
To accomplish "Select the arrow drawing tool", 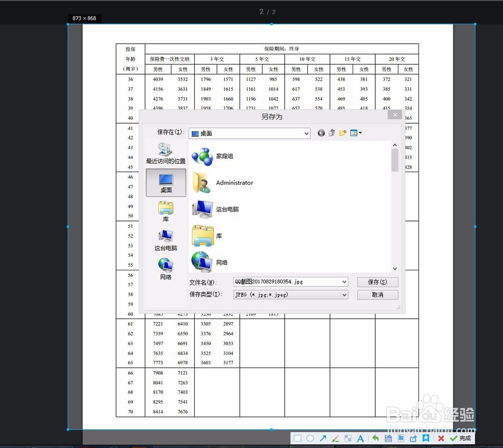I will coord(323,438).
